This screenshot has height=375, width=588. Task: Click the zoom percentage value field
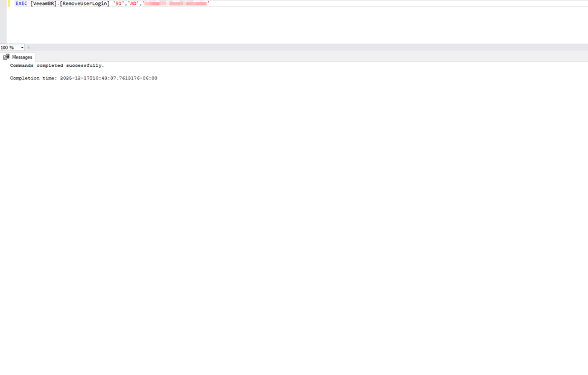coord(8,48)
